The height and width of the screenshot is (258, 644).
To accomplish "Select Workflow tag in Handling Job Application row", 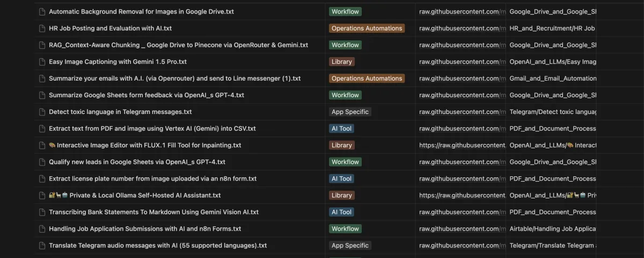I will (345, 228).
